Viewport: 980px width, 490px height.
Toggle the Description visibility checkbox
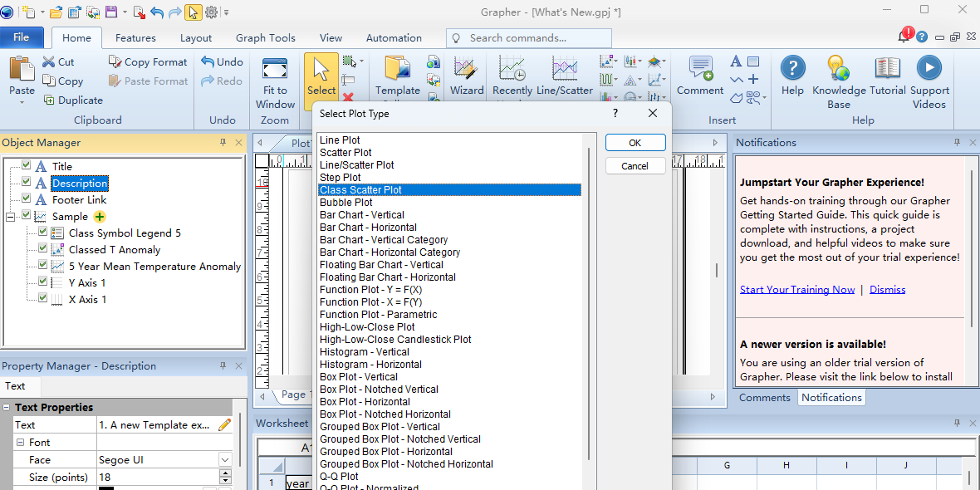[26, 183]
